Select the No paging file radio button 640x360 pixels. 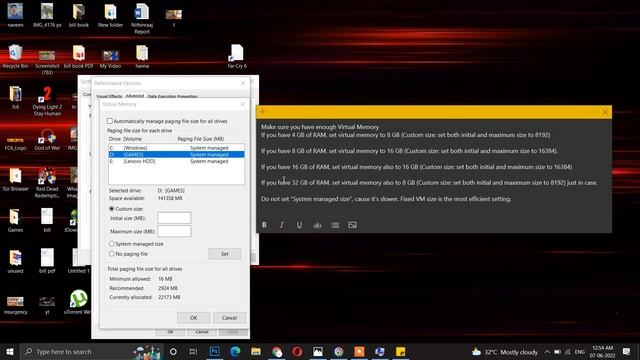(111, 253)
